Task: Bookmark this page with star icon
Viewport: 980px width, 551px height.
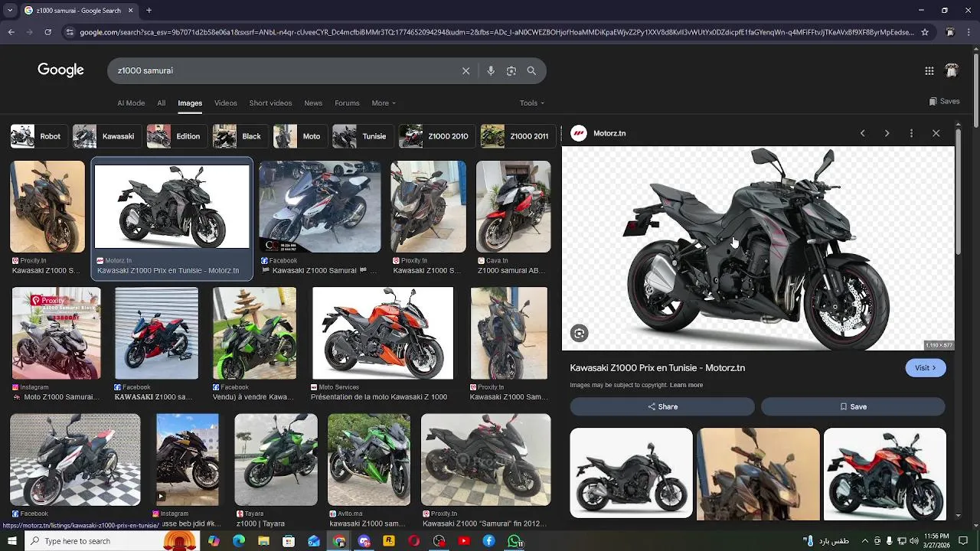Action: 925,32
